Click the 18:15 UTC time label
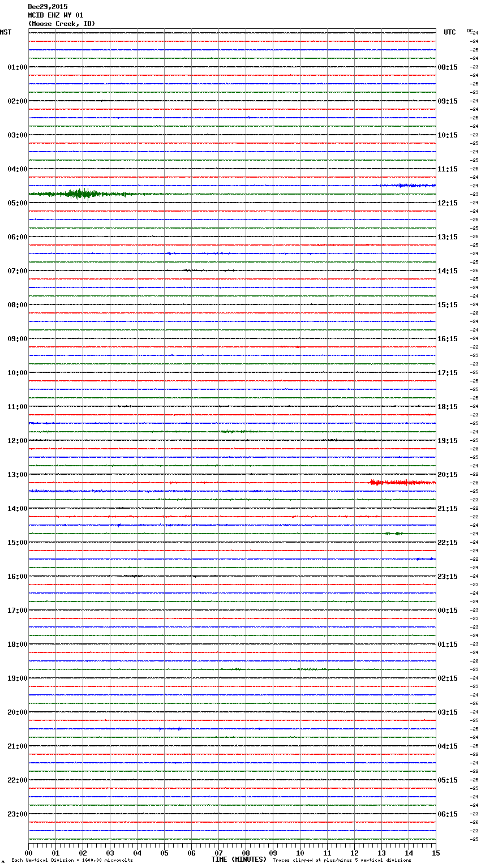 (x=448, y=407)
